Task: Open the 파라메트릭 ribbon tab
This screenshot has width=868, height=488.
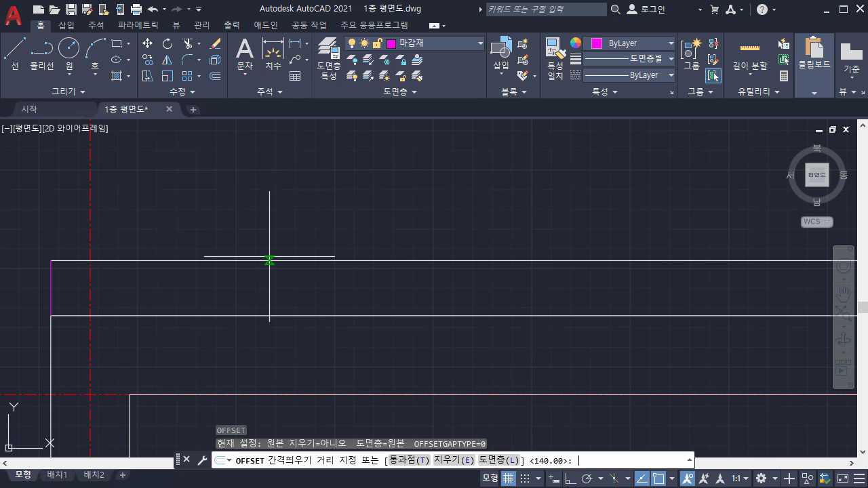Action: point(138,25)
